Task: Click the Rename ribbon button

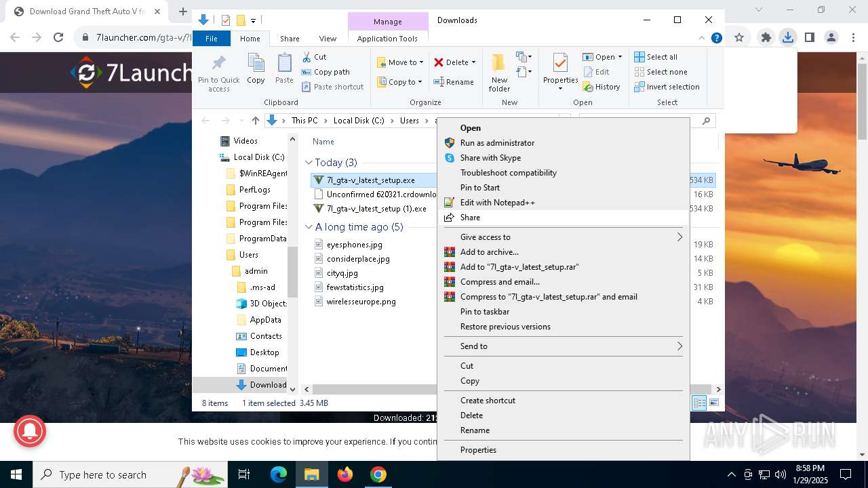Action: click(454, 82)
